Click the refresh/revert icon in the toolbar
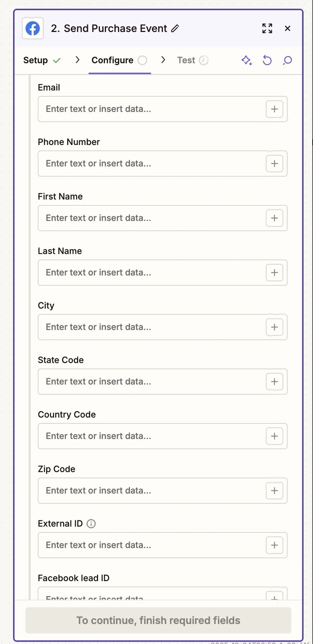This screenshot has width=313, height=644. click(x=267, y=60)
